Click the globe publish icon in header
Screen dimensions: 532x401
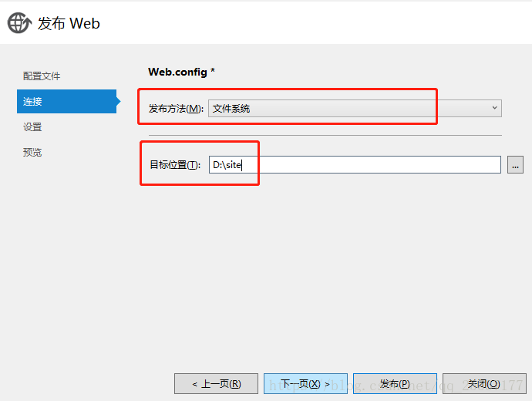click(x=19, y=23)
